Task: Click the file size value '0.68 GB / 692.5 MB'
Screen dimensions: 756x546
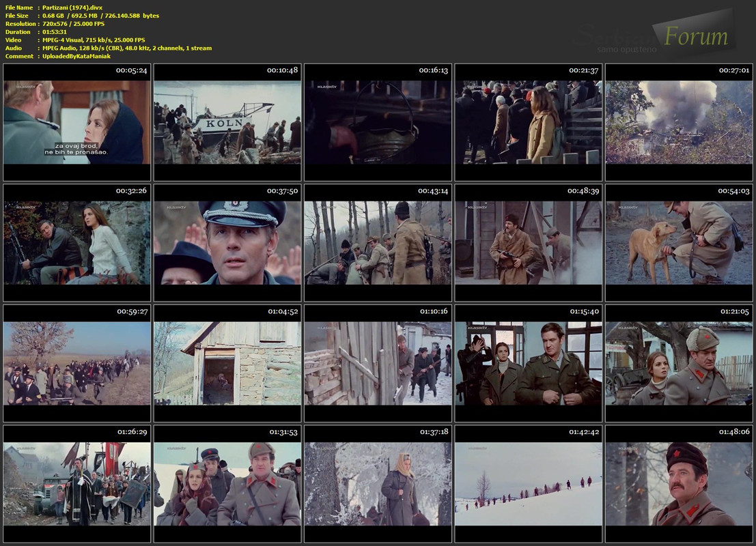Action: [x=70, y=16]
